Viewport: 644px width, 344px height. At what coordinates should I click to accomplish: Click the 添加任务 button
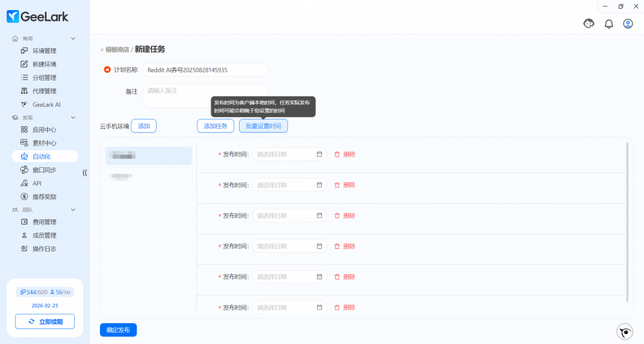click(x=215, y=126)
